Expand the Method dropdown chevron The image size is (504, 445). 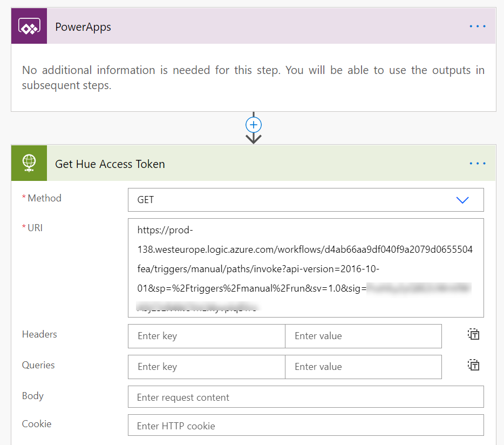coord(462,200)
